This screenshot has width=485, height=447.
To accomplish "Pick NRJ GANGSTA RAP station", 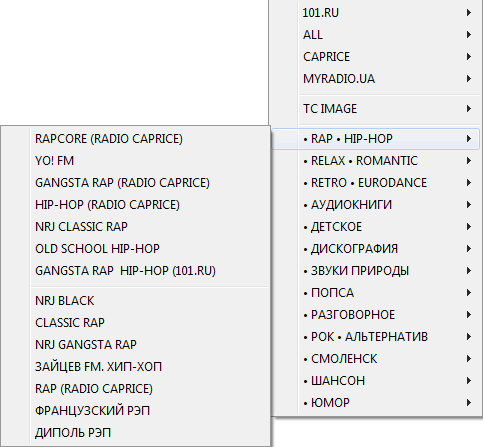I will click(x=135, y=345).
